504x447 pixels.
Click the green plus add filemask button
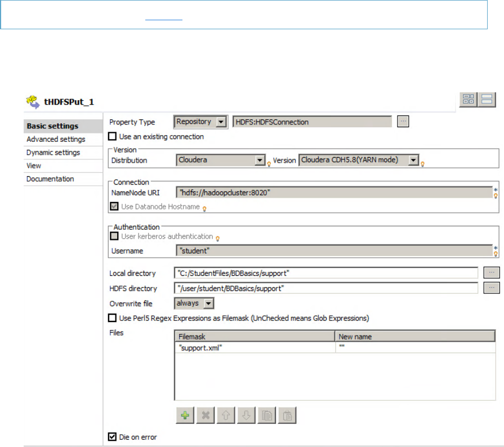pyautogui.click(x=184, y=415)
